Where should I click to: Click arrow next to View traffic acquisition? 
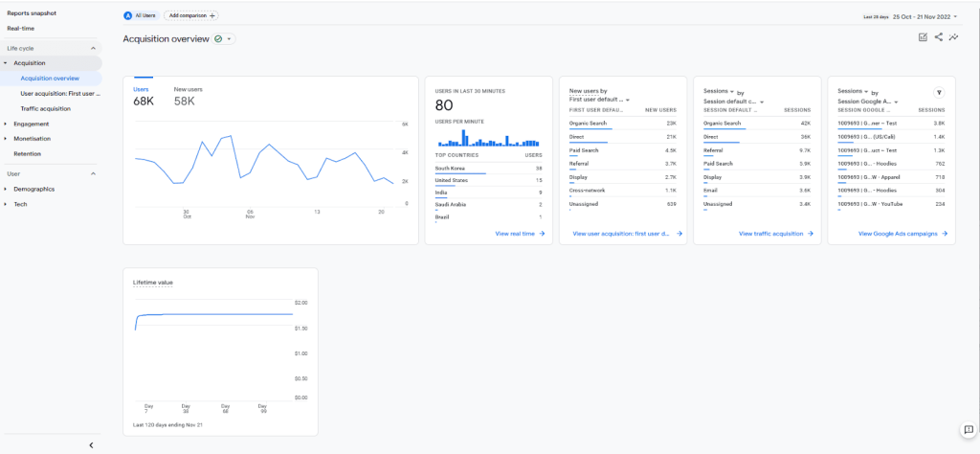tap(810, 234)
